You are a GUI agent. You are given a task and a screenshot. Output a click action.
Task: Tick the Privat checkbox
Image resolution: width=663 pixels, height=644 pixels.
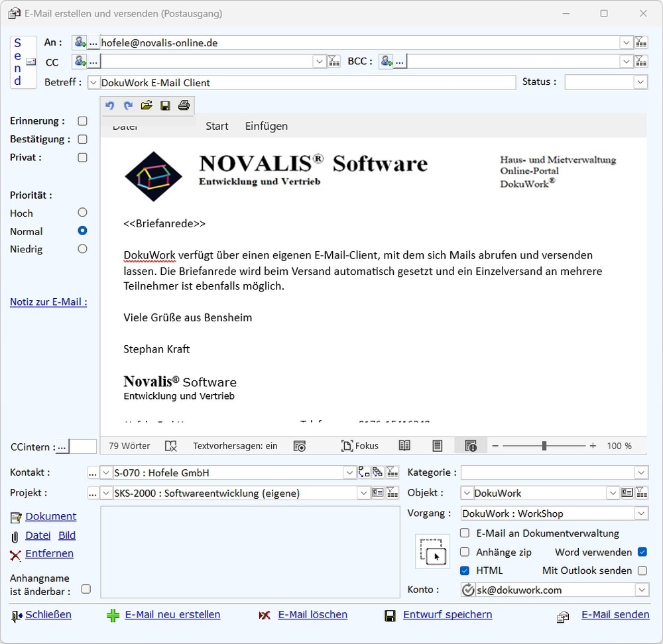[x=82, y=158]
